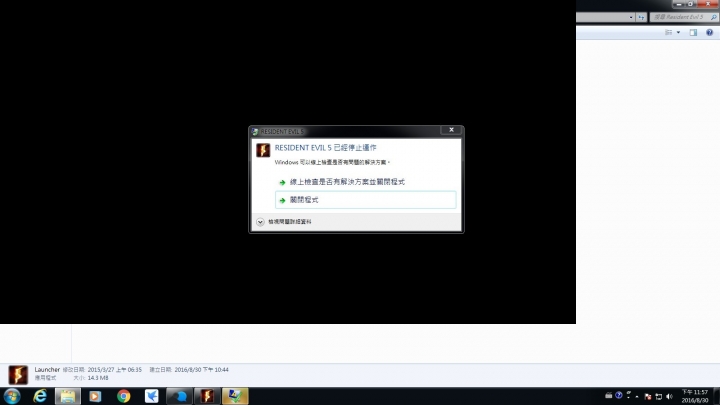
Task: Open the address bar history dropdown
Action: point(631,17)
